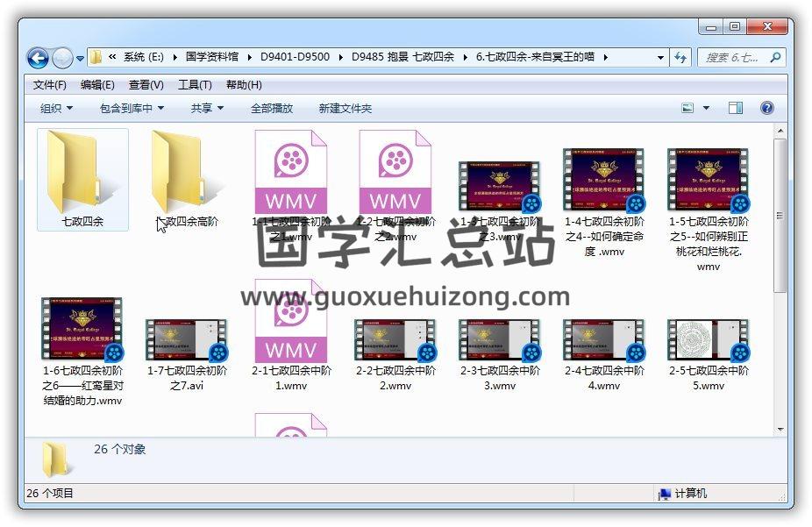Open the address bar history dropdown

[660, 58]
